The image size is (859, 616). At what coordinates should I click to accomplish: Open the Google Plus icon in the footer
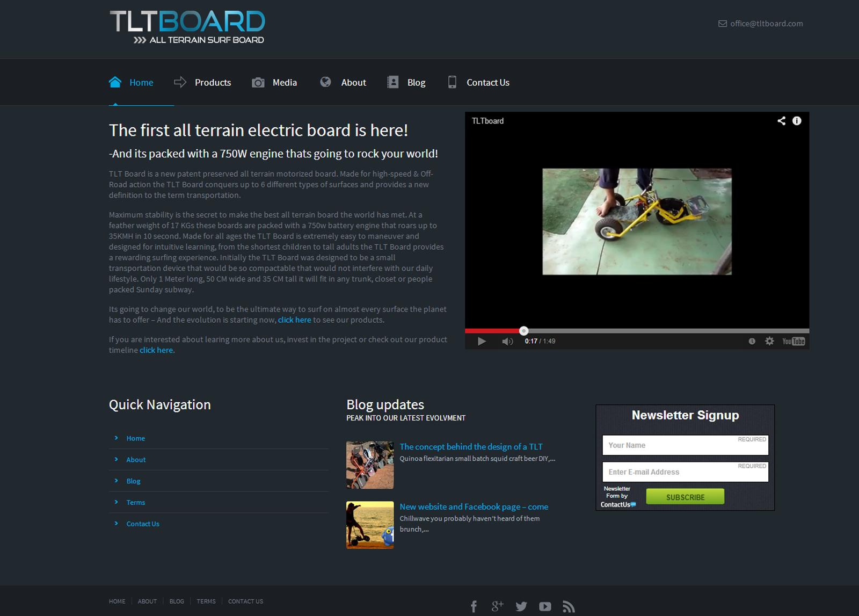coord(497,606)
